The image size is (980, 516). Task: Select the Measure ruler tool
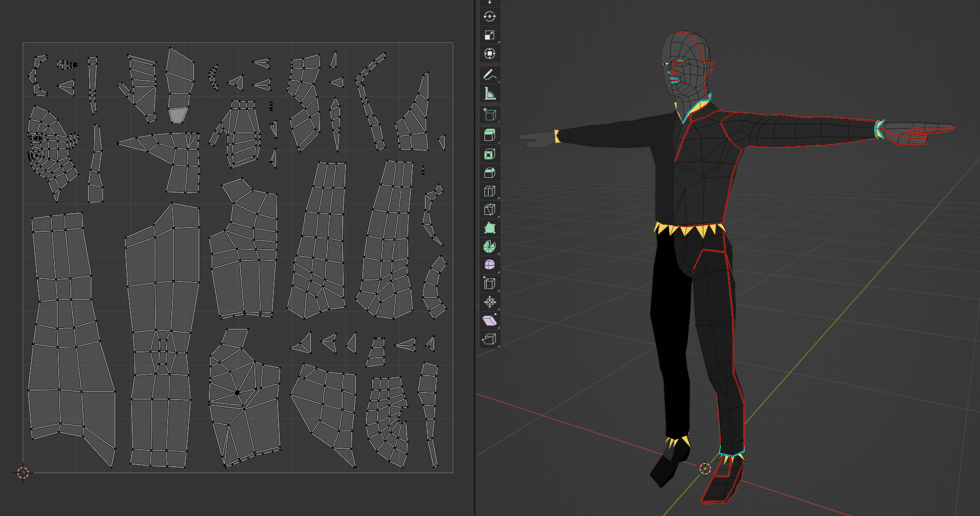click(490, 94)
